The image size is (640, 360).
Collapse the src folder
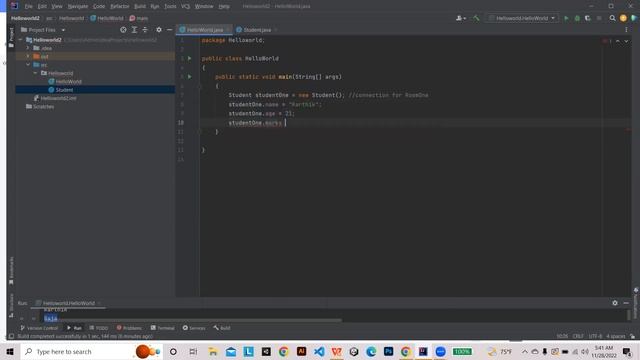tap(28, 64)
